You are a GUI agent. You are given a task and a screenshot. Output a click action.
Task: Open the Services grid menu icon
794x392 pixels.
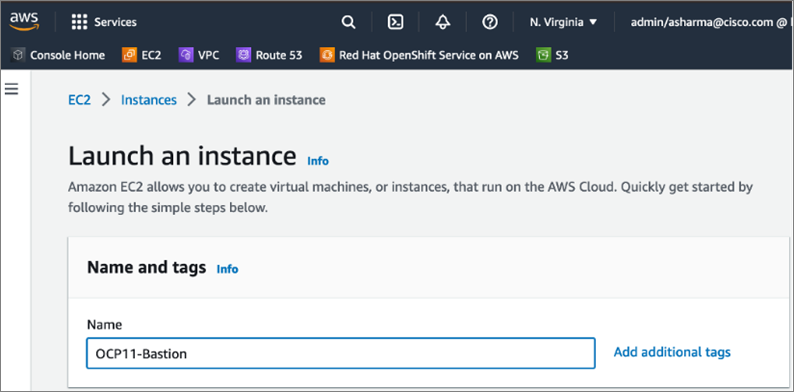click(x=80, y=22)
